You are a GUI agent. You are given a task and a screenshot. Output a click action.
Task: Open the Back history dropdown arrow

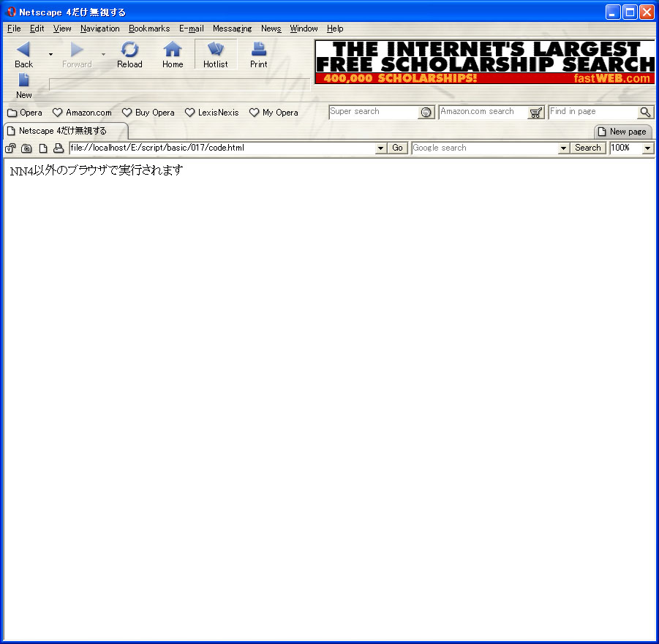51,55
